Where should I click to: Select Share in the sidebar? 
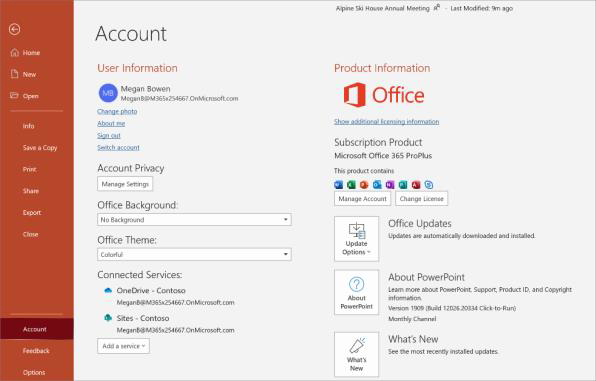point(31,191)
